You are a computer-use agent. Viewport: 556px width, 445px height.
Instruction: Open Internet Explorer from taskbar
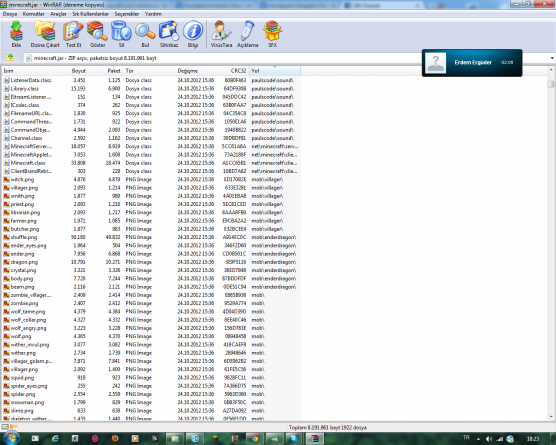[x=55, y=439]
